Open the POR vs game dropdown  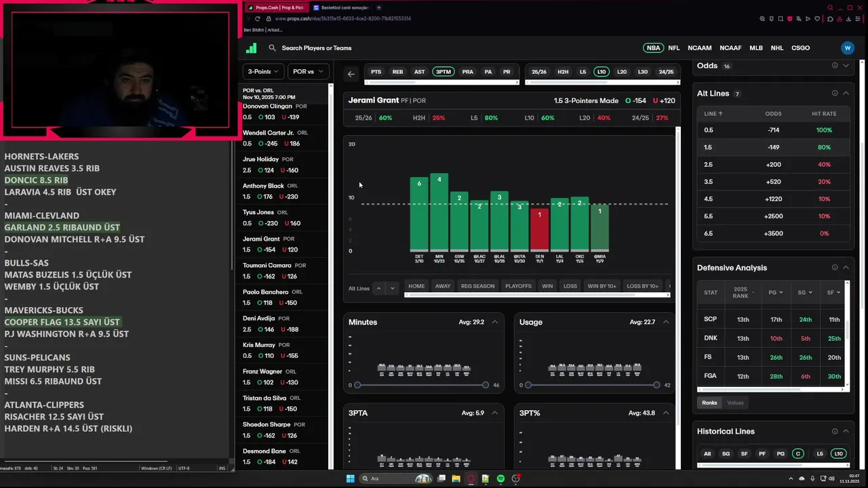[x=308, y=72]
